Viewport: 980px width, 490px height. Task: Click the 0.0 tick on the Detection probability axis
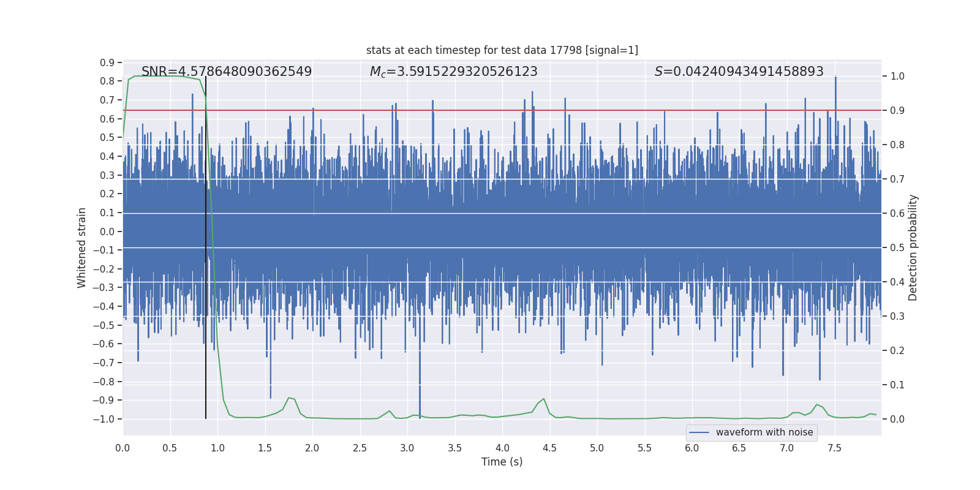pos(897,420)
